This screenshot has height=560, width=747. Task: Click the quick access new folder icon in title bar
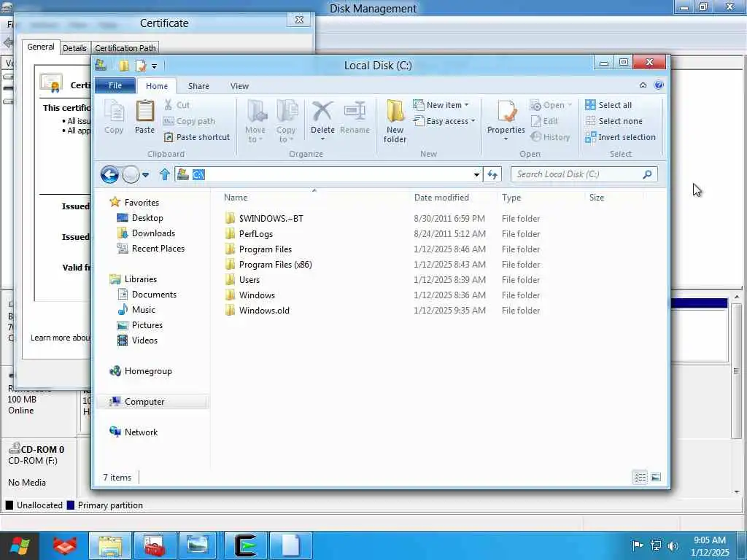click(124, 66)
